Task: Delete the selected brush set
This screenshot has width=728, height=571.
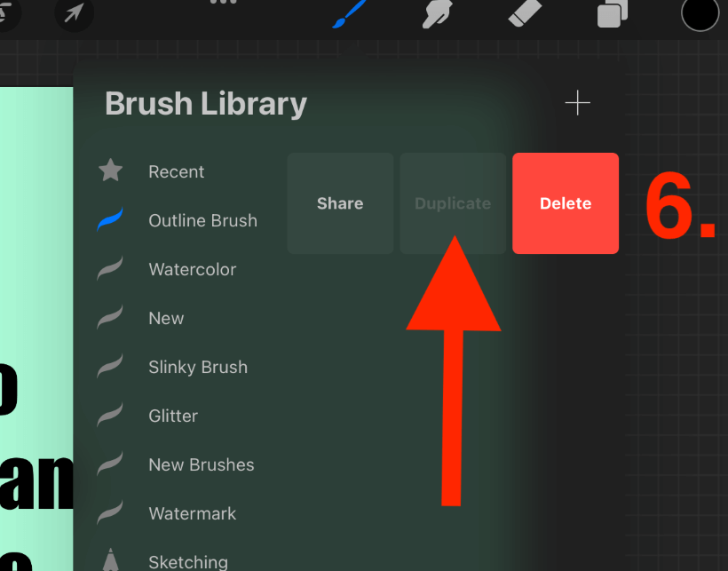Action: pos(566,203)
